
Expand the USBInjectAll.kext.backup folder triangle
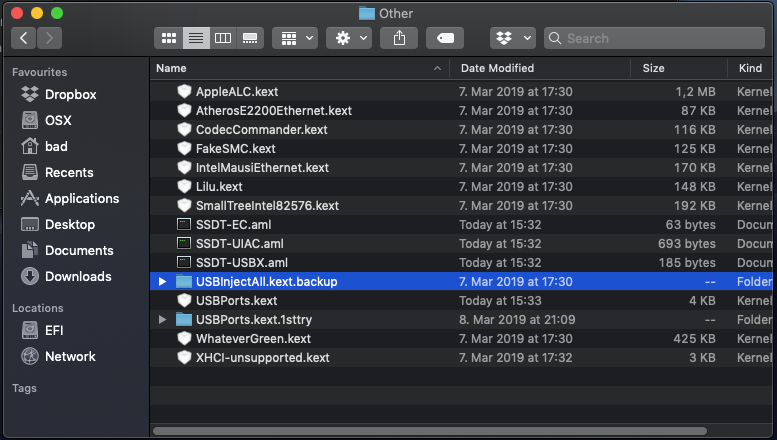[162, 281]
